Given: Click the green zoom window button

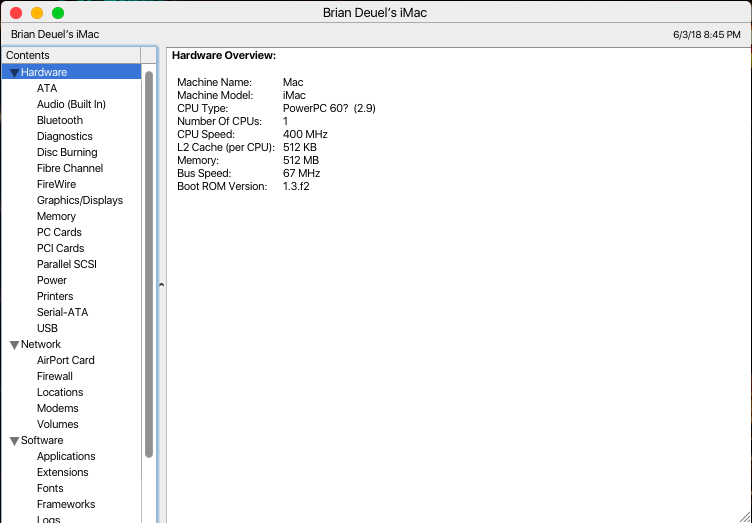Looking at the screenshot, I should click(x=58, y=13).
